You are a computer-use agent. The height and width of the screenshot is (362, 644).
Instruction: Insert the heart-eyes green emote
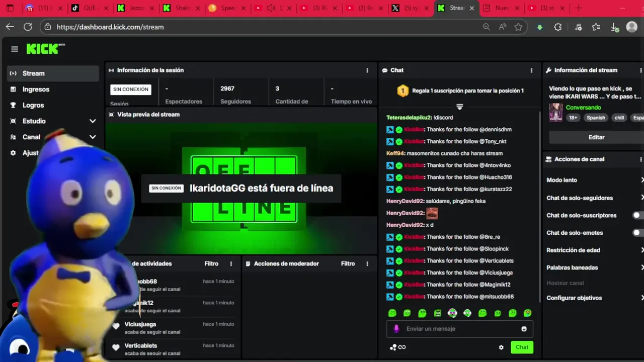pyautogui.click(x=527, y=313)
